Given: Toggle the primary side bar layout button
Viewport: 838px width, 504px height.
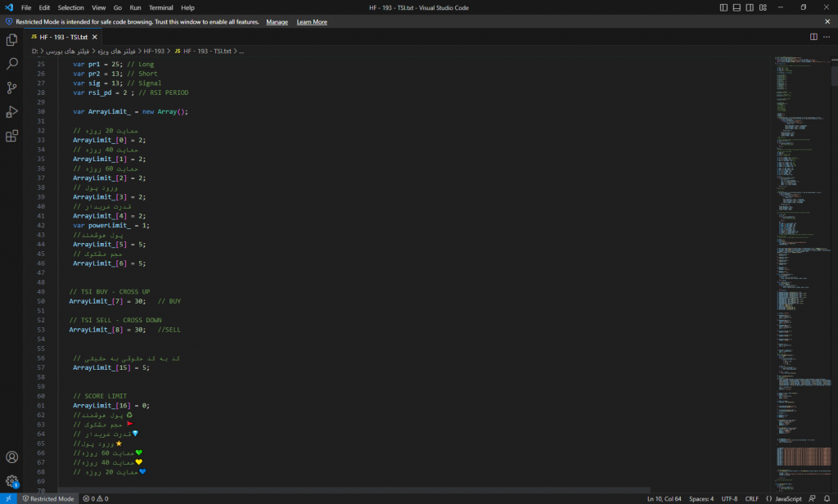Looking at the screenshot, I should click(x=723, y=7).
